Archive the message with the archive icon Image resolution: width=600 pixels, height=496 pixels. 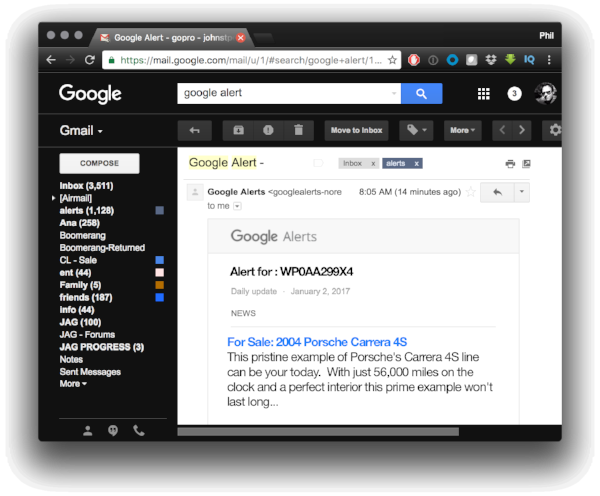pyautogui.click(x=238, y=131)
